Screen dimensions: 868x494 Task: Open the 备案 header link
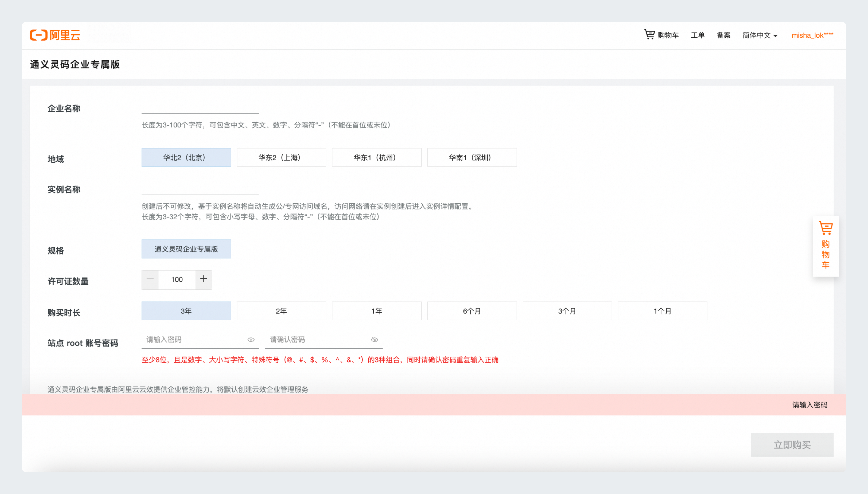pos(723,35)
